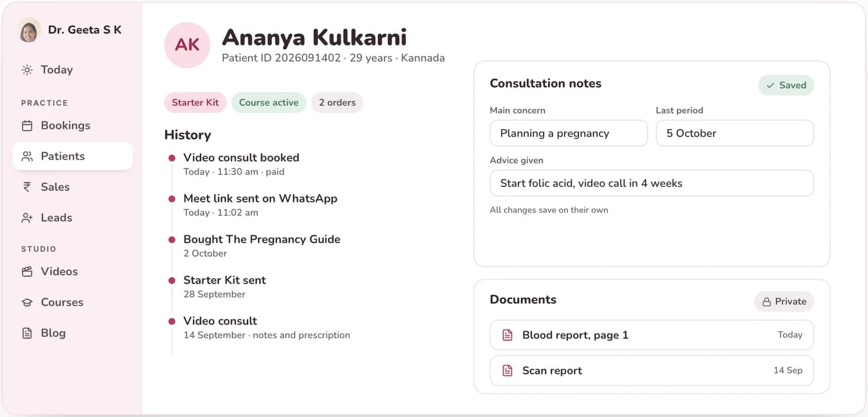
Task: Open the Sales section
Action: (x=72, y=187)
